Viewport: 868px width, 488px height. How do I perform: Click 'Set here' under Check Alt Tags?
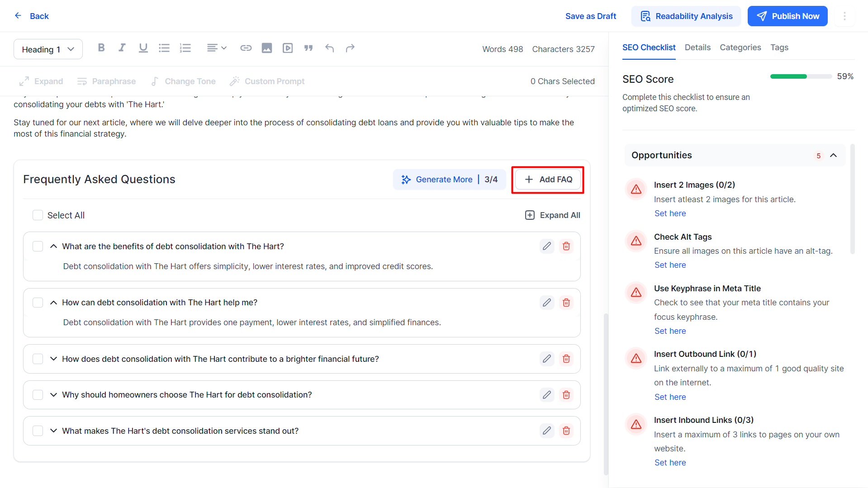pos(670,265)
